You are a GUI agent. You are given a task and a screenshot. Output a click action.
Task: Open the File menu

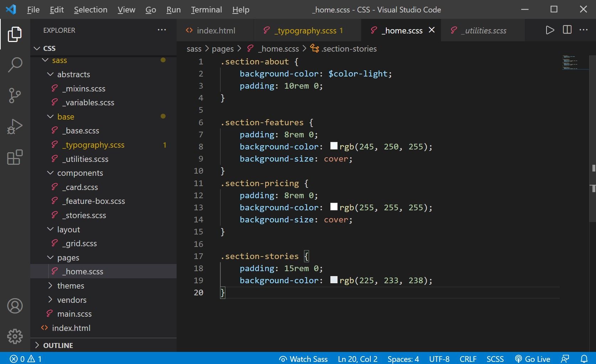coord(33,10)
